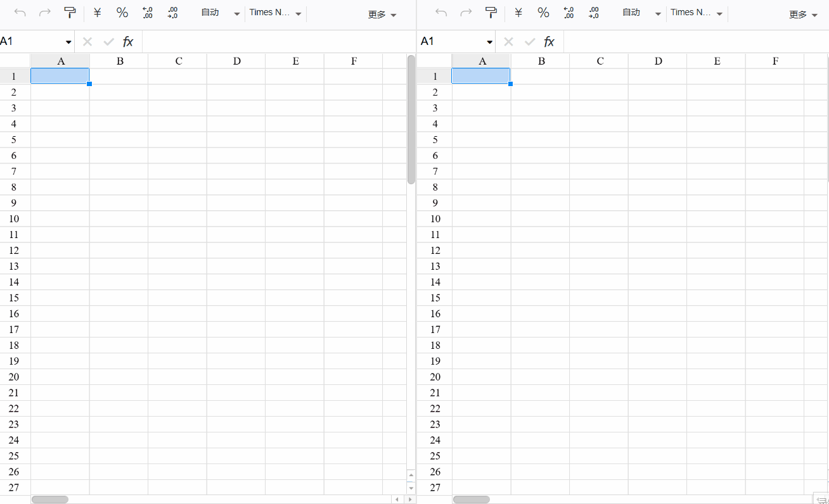Click the left sheet vertical scrollbar thumb
Image resolution: width=829 pixels, height=504 pixels.
411,119
